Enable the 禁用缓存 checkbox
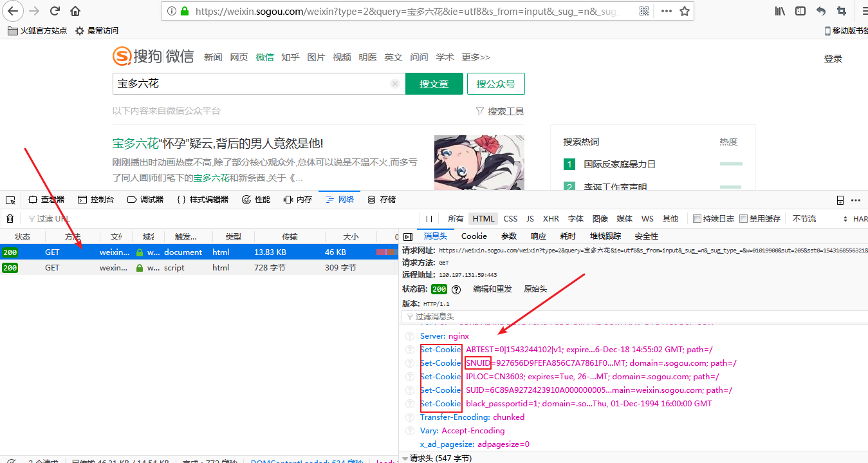The width and height of the screenshot is (868, 463). click(743, 219)
